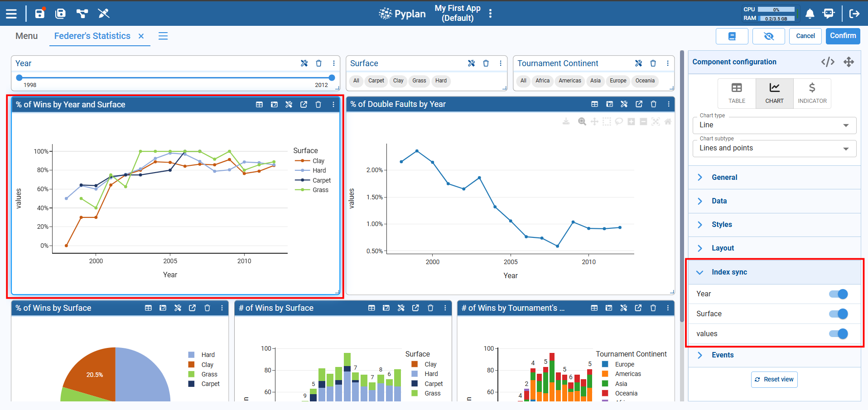Delete the Year filter with trash icon

pyautogui.click(x=319, y=63)
